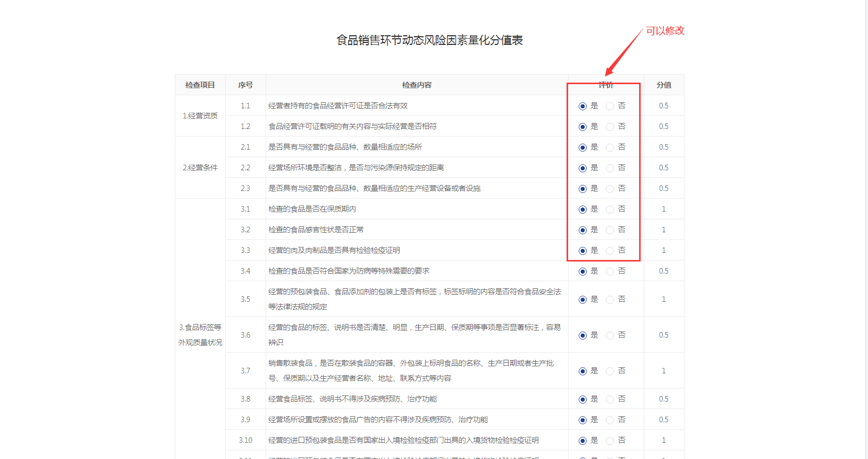
Task: Click the '1.经营资质' category cell
Action: [200, 116]
